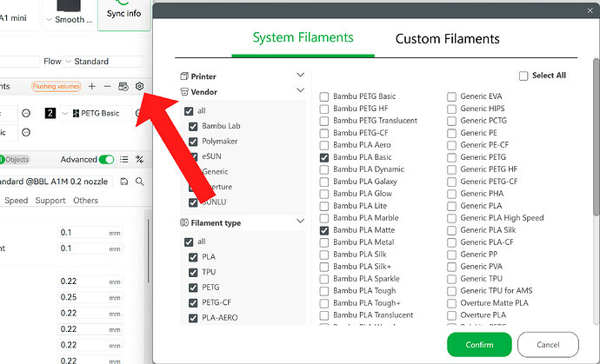Uncheck the Bambu PLA Matte checkbox
The width and height of the screenshot is (600, 364).
[324, 230]
